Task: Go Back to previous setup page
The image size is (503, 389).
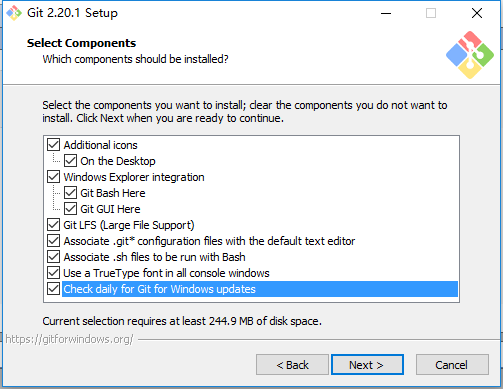Action: pyautogui.click(x=292, y=365)
